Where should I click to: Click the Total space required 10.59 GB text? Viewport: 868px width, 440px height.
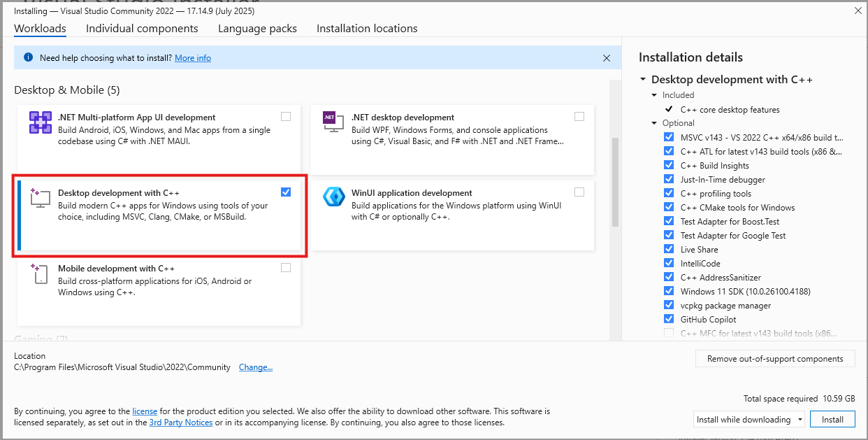pyautogui.click(x=799, y=399)
